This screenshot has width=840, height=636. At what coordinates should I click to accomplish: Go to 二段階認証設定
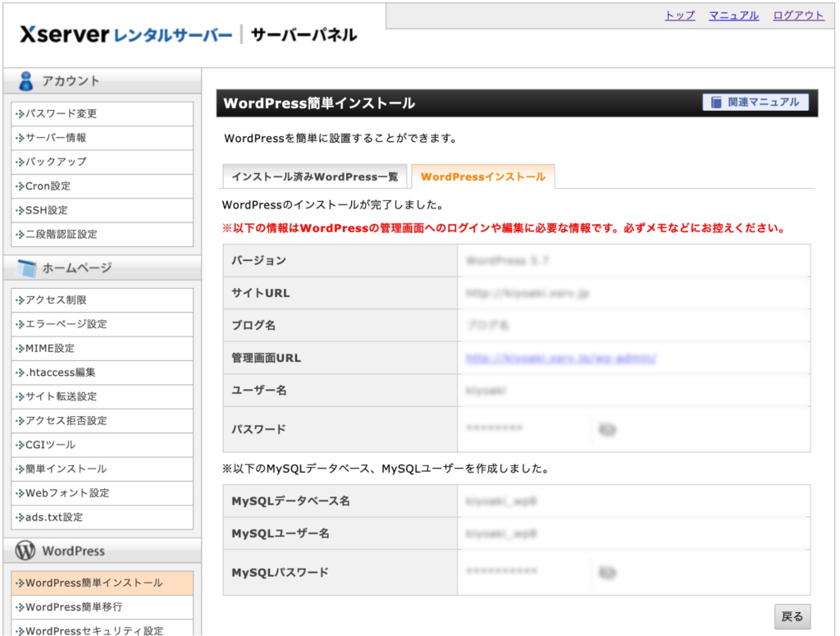[102, 234]
